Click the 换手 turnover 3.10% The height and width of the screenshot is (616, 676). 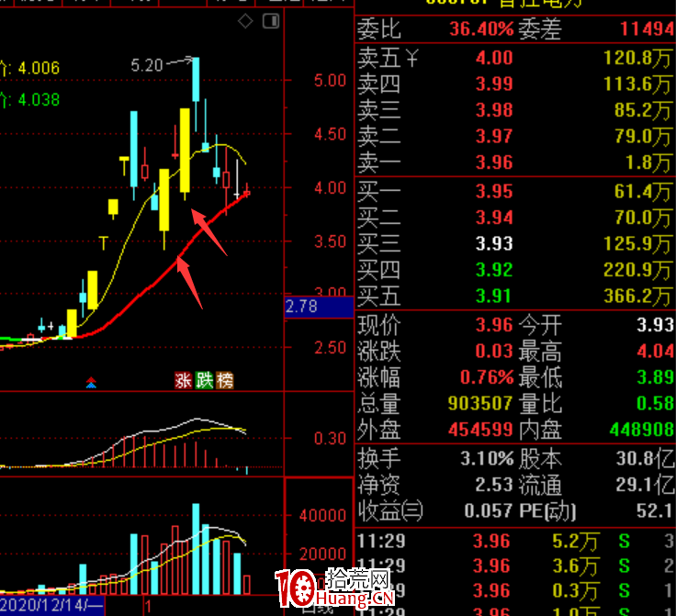tap(487, 459)
